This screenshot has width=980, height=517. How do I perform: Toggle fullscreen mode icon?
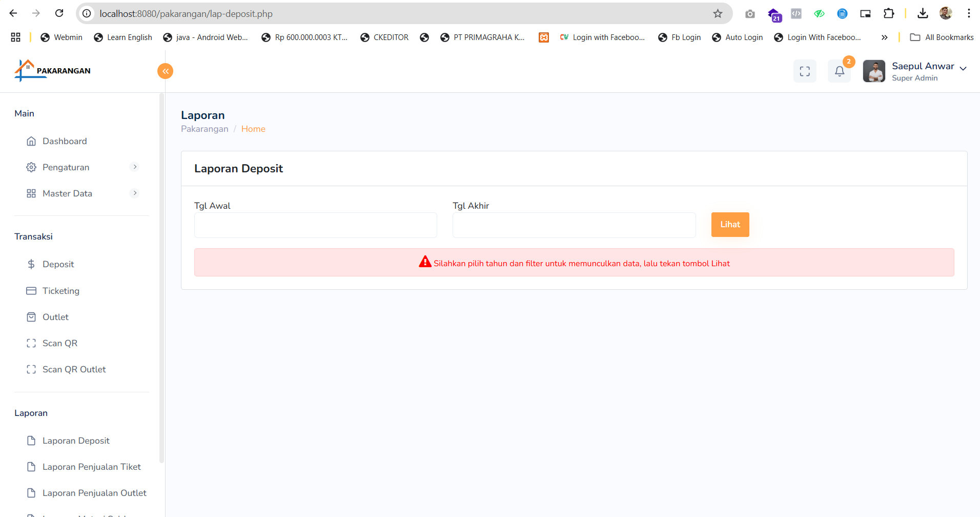805,71
